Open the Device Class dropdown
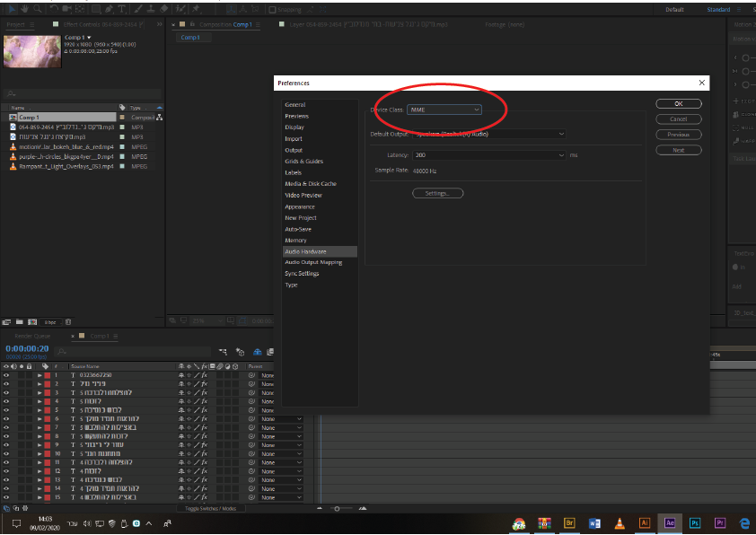Image resolution: width=756 pixels, height=535 pixels. pyautogui.click(x=444, y=110)
